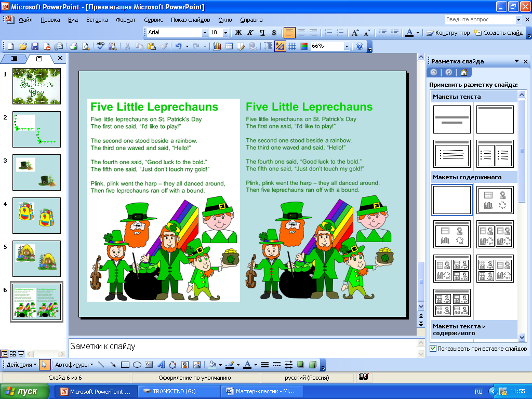This screenshot has height=399, width=532.
Task: Switch to the Outline tab in left pane
Action: click(14, 58)
